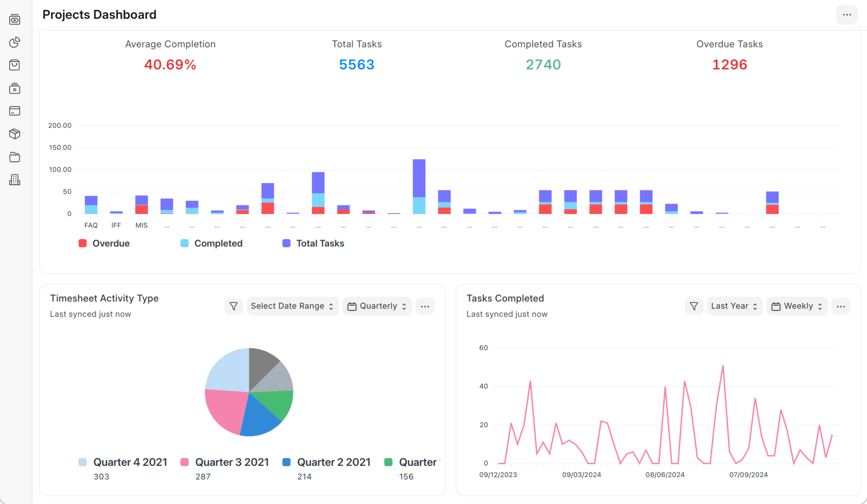Click the filter icon in Tasks Completed

coord(694,306)
